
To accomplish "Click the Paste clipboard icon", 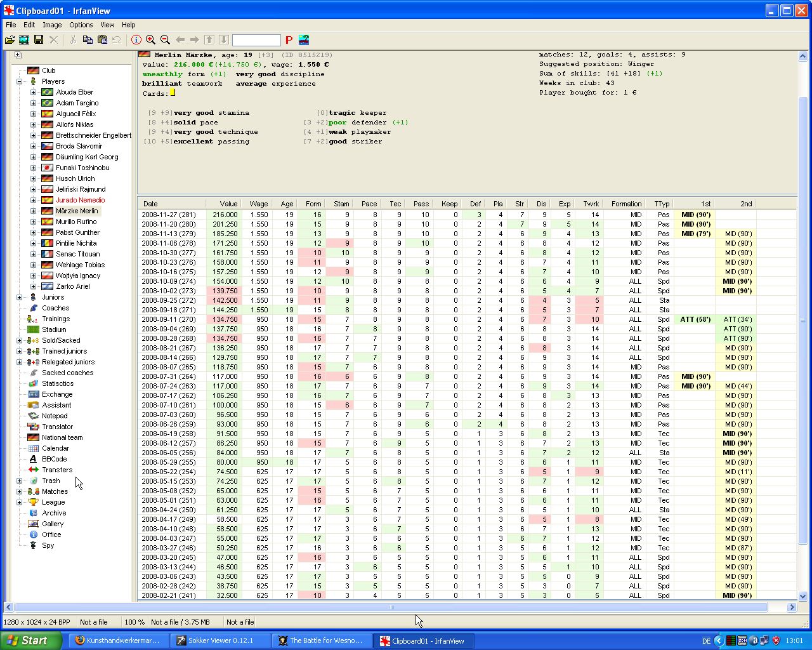I will point(102,40).
